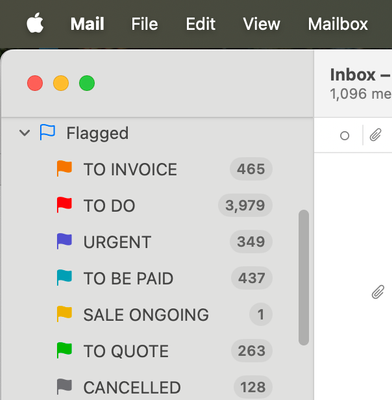
Task: Maximize the Mail window with green button
Action: tap(87, 83)
